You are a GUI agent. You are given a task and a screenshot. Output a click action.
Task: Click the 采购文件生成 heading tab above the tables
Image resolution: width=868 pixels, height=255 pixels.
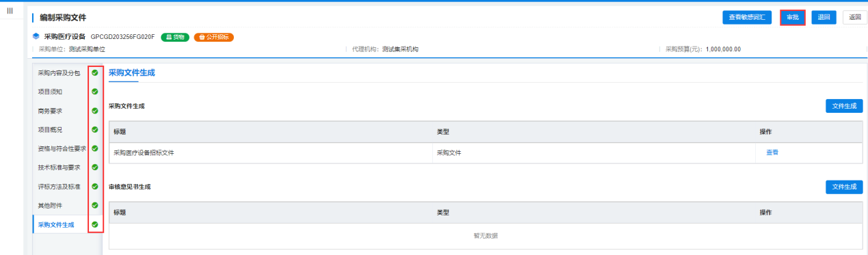coord(132,72)
